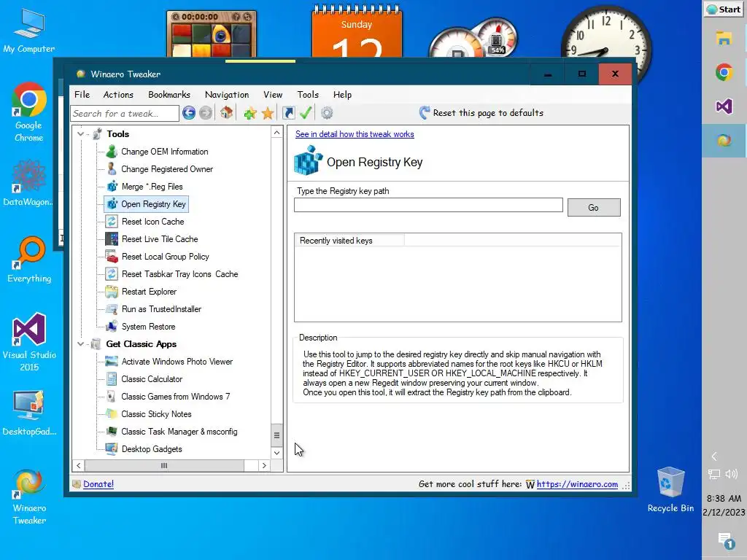747x560 pixels.
Task: Click the Classic Calculator icon
Action: coord(112,379)
